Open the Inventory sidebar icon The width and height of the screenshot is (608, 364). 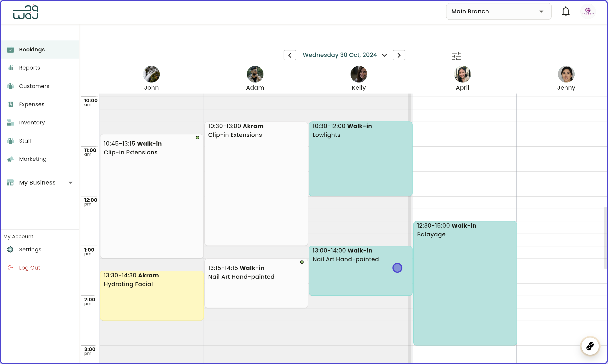tap(10, 122)
